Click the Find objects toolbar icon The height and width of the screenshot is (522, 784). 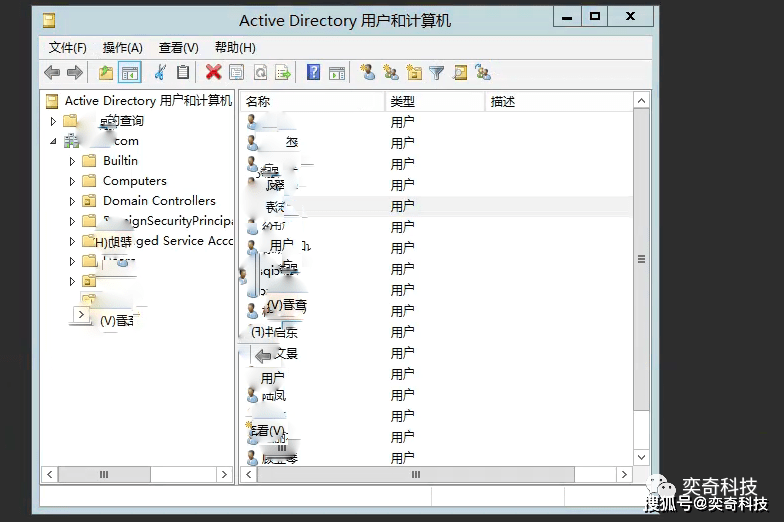click(x=460, y=72)
